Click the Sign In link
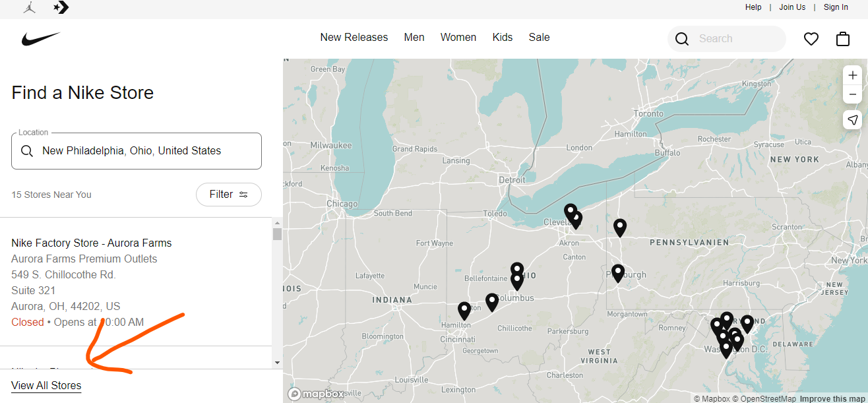868x403 pixels. [836, 7]
